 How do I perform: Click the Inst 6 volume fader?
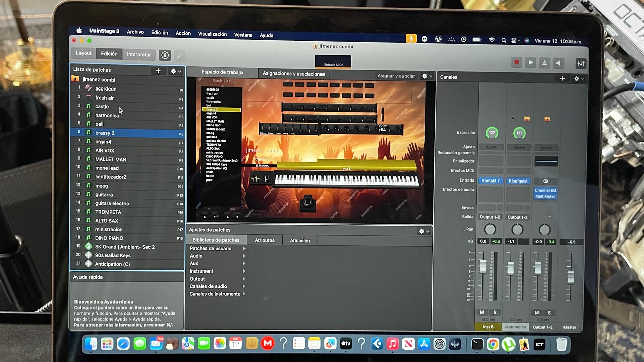coord(483,266)
